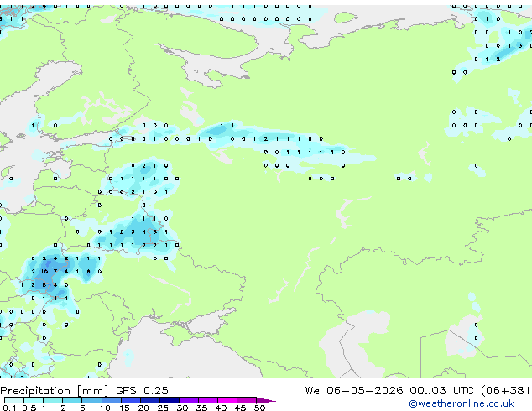Image resolution: width=532 pixels, height=411 pixels.
Task: Click the map value '7' beside the 10
Action: pyautogui.click(x=55, y=271)
